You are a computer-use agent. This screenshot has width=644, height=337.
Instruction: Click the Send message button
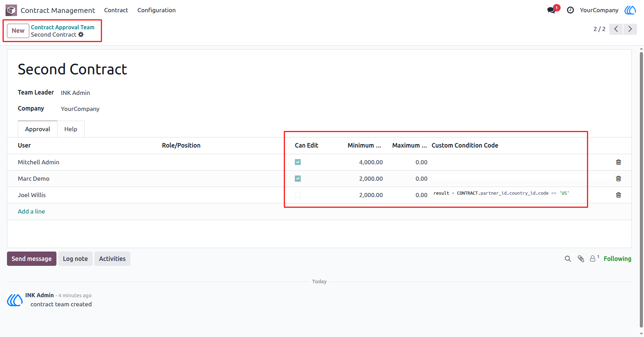tap(32, 259)
